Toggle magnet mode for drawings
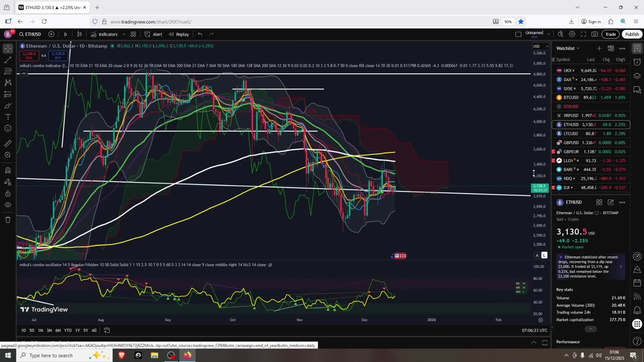This screenshot has width=644, height=362. tap(8, 170)
